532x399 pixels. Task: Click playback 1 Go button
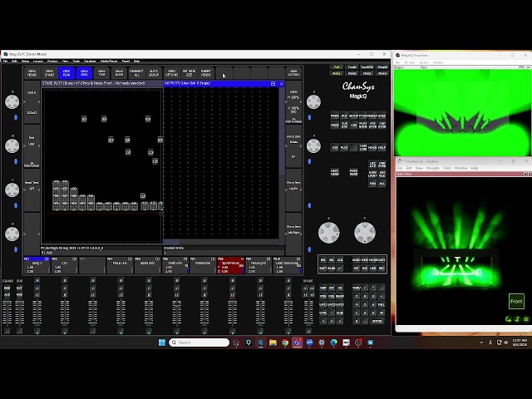click(37, 288)
